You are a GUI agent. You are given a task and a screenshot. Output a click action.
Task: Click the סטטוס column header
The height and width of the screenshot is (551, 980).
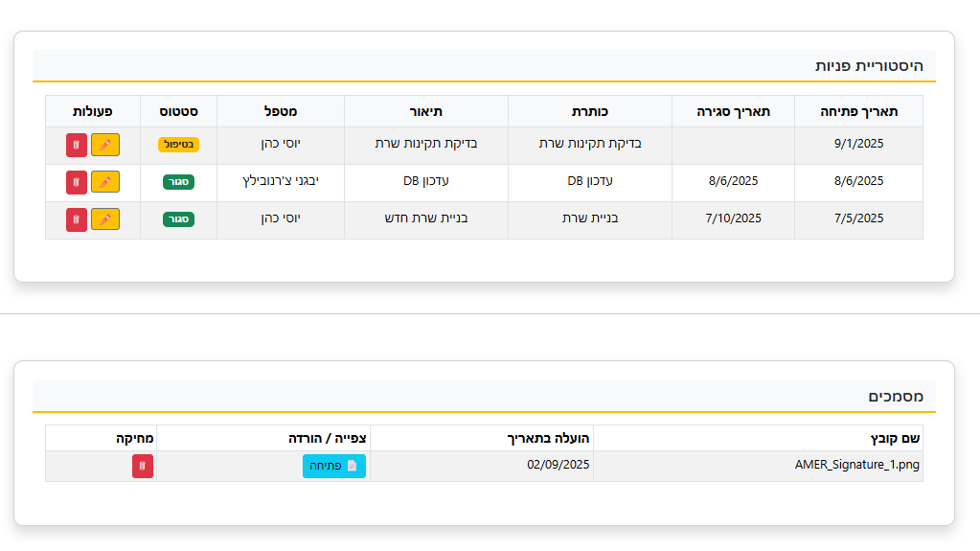[x=179, y=112]
